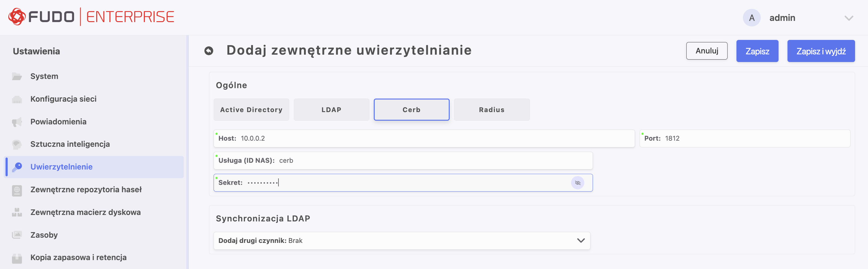
Task: Click the Zewnętrzna macierz dyskowa icon
Action: (17, 212)
